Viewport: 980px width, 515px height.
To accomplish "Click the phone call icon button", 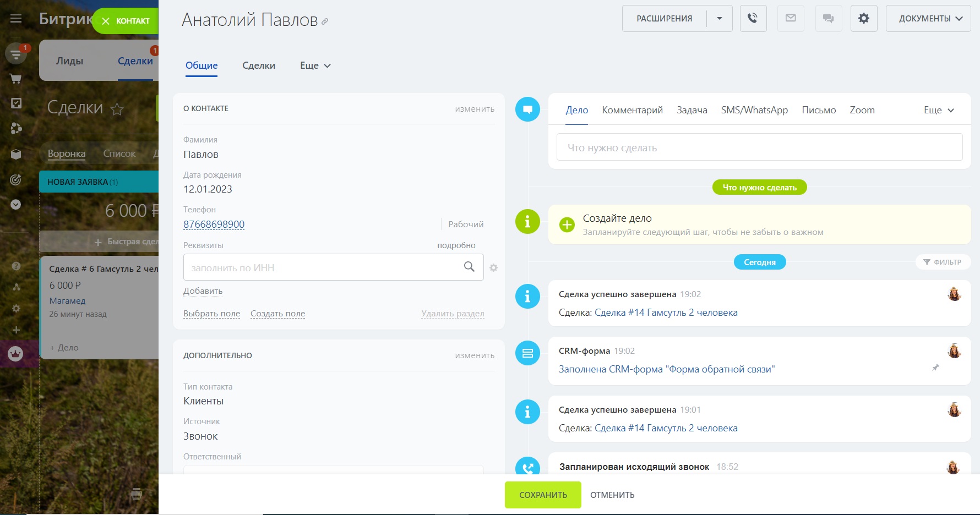I will coord(753,18).
